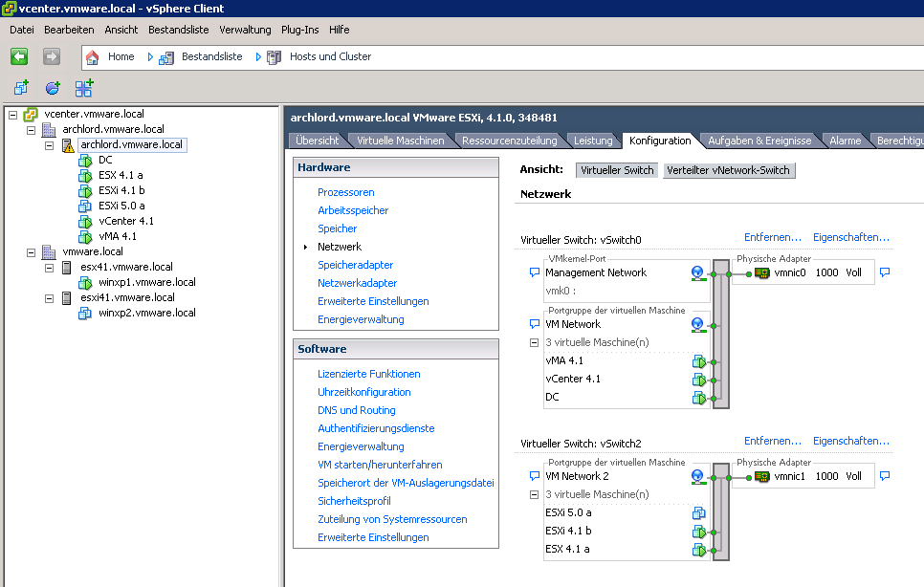Open the Speicheradapter hardware settings
Viewport: 924px width, 587px height.
(x=355, y=265)
